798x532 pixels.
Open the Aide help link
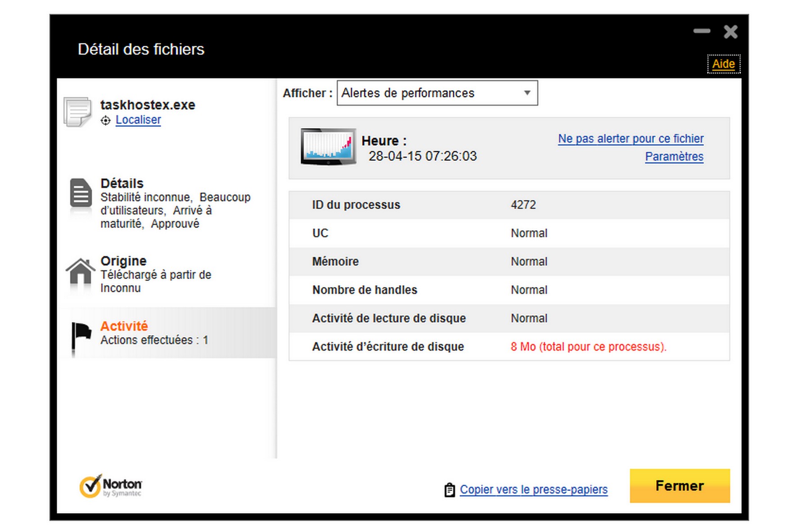coord(723,64)
